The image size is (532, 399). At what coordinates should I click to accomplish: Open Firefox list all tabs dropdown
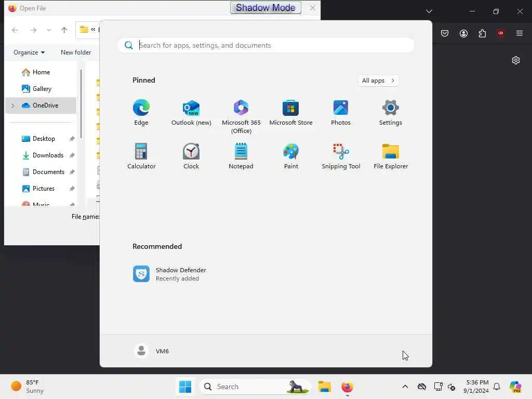(x=429, y=11)
